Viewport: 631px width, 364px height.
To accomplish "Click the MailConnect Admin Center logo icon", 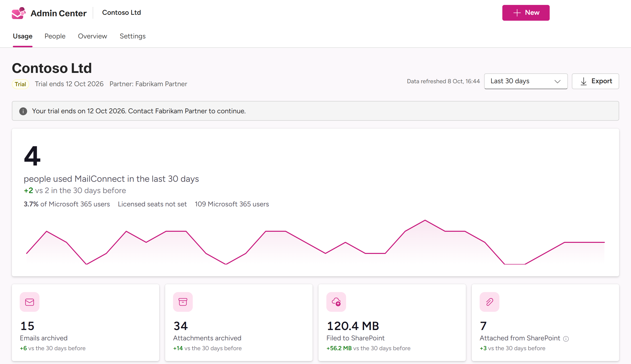I will point(18,13).
